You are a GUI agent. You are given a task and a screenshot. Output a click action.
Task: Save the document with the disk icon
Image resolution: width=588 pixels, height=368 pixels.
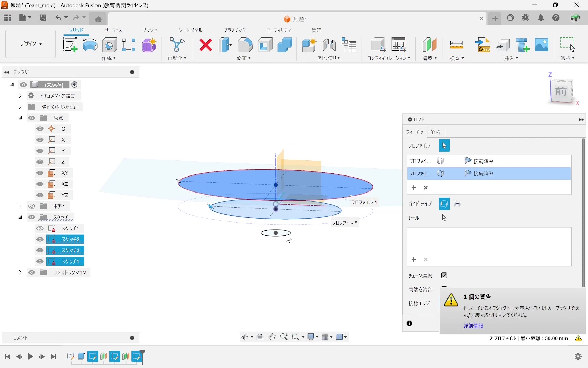[x=43, y=18]
